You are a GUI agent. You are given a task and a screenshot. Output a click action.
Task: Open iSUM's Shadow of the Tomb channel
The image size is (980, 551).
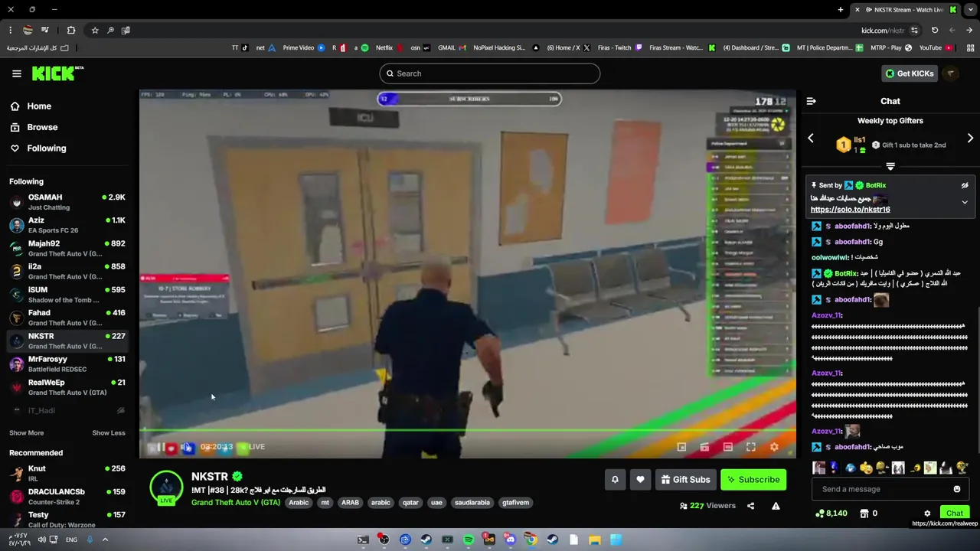click(x=67, y=295)
